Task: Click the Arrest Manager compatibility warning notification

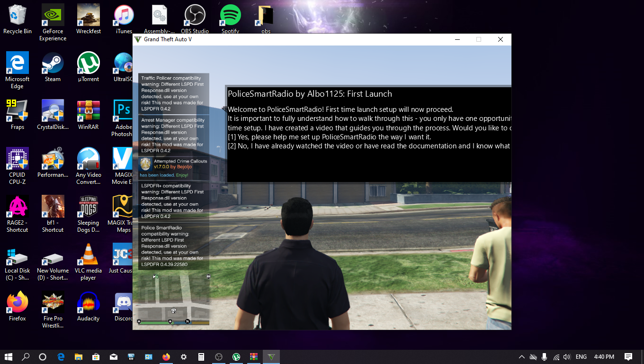Action: click(x=174, y=135)
